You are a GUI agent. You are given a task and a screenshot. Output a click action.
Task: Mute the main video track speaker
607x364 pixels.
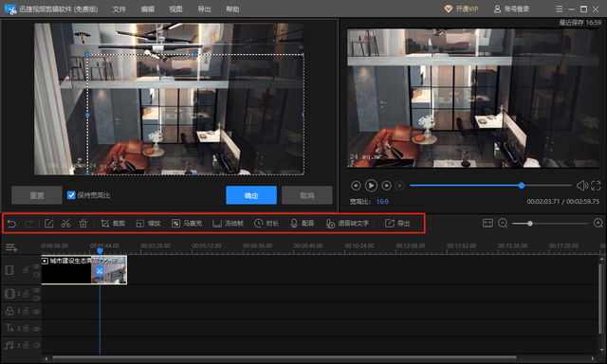pos(36,274)
